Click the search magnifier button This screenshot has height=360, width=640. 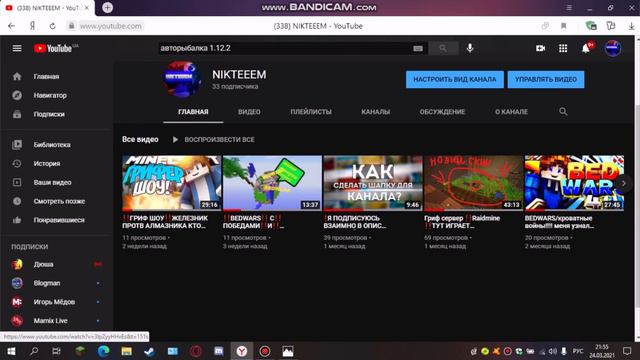point(443,48)
